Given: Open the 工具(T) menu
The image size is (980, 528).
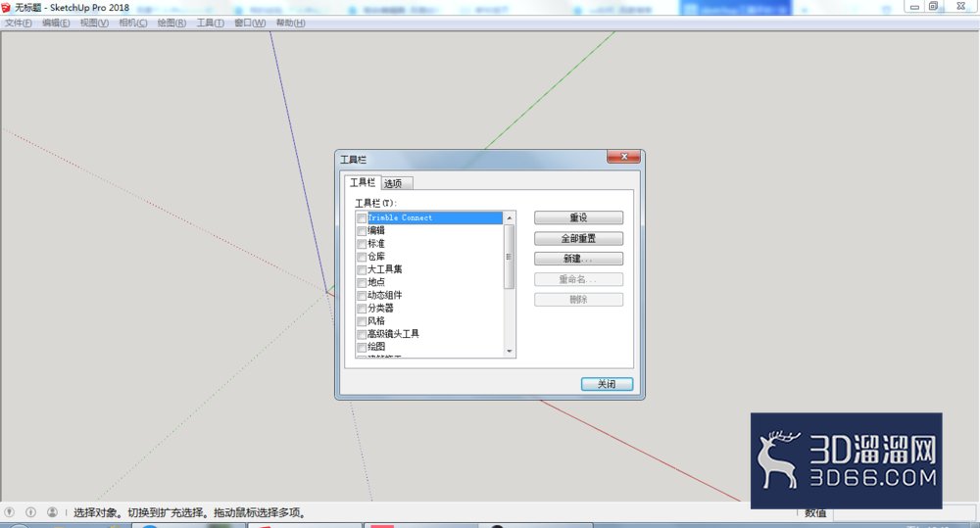Looking at the screenshot, I should click(x=210, y=23).
